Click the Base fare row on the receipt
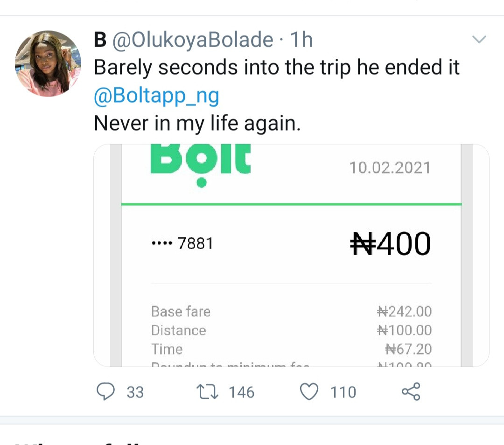Image resolution: width=504 pixels, height=445 pixels. tap(181, 312)
